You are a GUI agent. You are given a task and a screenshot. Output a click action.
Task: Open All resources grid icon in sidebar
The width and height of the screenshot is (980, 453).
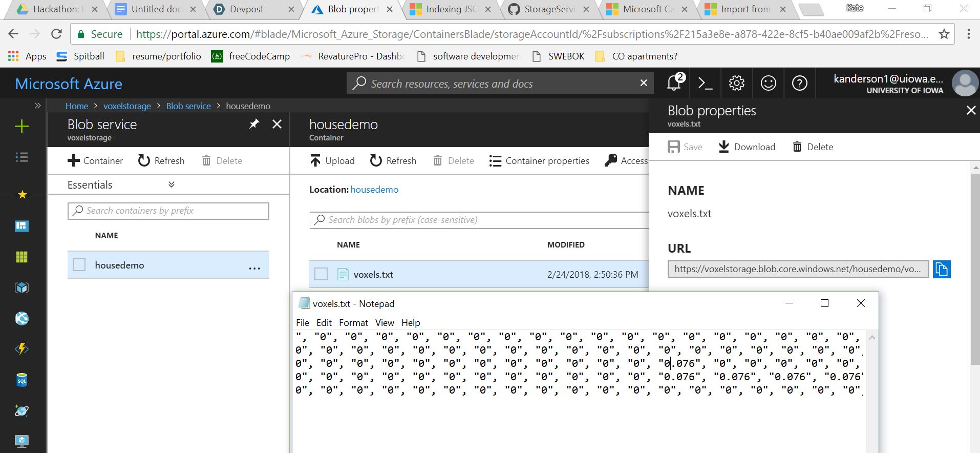tap(22, 257)
